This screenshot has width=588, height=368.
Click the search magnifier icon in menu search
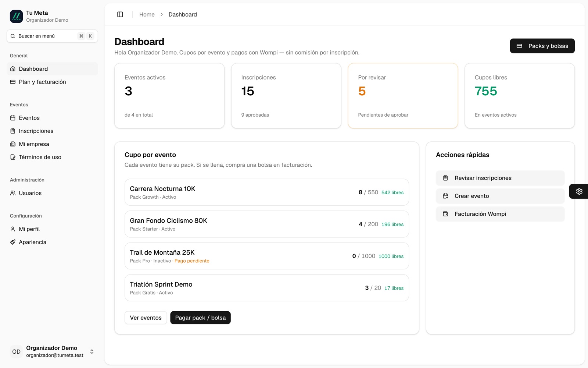(x=13, y=36)
